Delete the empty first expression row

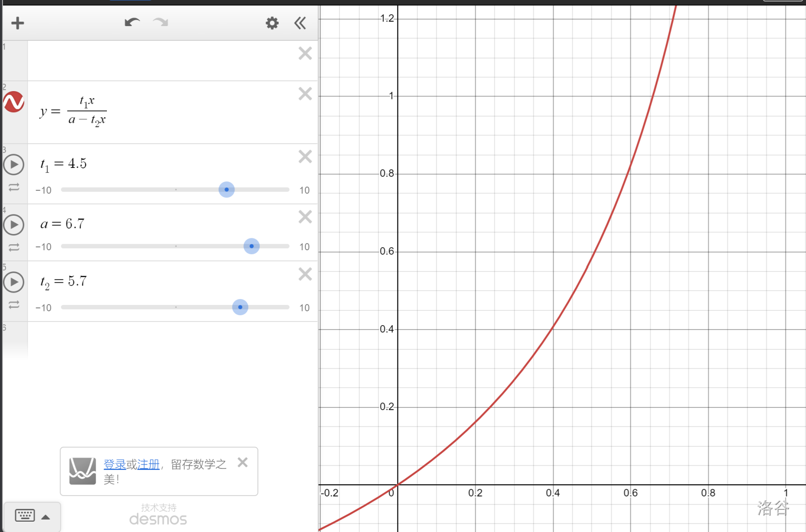click(x=305, y=53)
